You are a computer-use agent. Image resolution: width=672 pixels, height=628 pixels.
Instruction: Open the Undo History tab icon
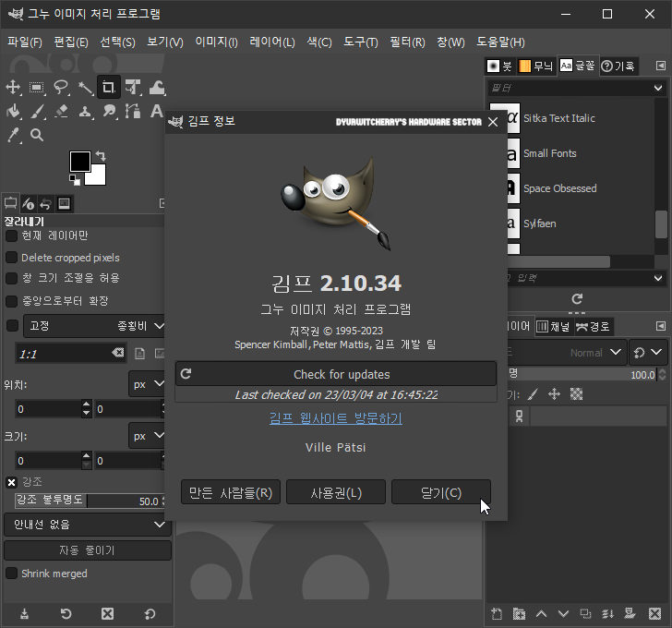point(46,204)
